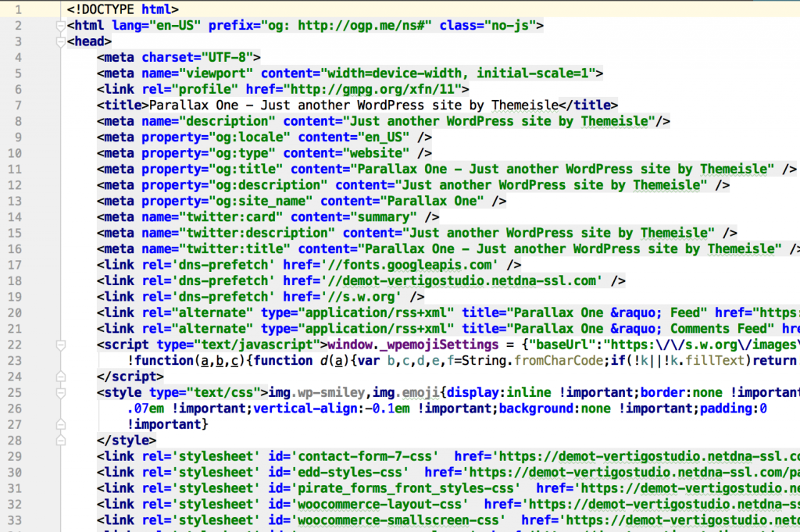Click fold end marker beside closing script tag
The width and height of the screenshot is (800, 532).
(60, 377)
